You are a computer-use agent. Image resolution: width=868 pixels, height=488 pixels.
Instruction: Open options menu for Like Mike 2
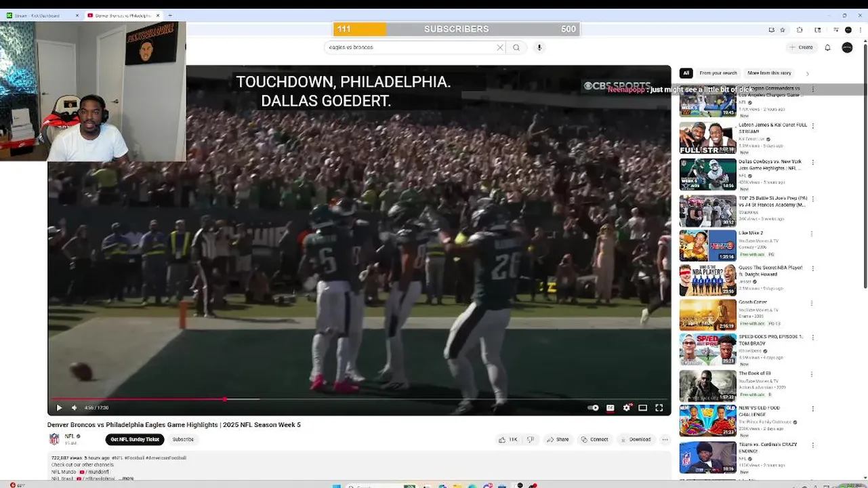(x=812, y=234)
